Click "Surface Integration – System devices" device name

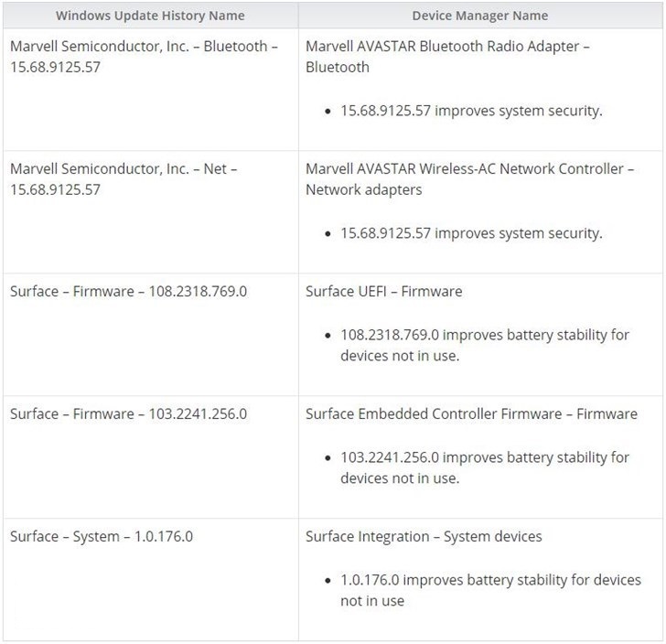[424, 537]
